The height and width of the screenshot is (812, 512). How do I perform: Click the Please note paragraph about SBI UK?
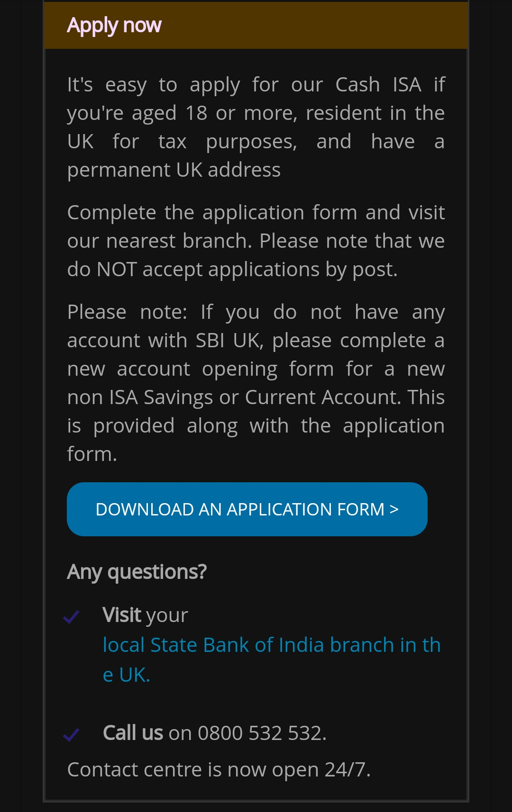pos(256,383)
